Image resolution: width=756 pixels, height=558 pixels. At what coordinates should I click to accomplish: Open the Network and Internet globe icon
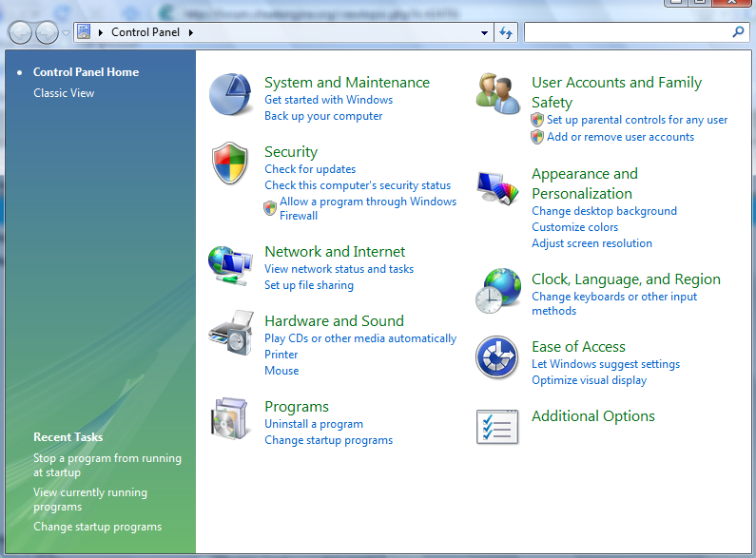coord(230,265)
